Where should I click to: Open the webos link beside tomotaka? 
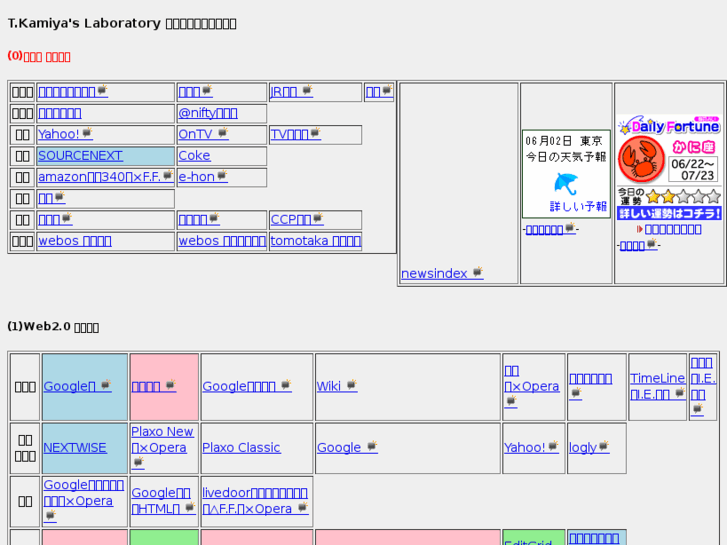pyautogui.click(x=222, y=241)
